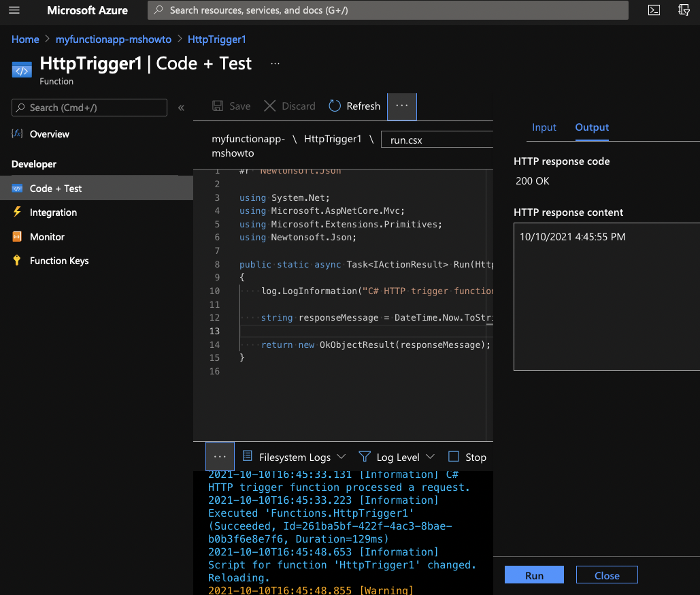Click the Function Keys key icon
Screen dimensions: 700x595
pyautogui.click(x=17, y=261)
